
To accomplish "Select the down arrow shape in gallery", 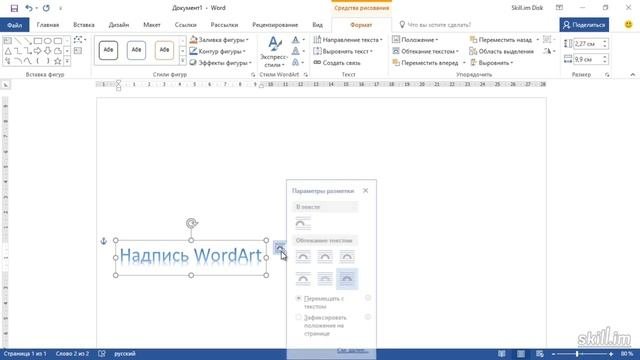I will pos(48,51).
